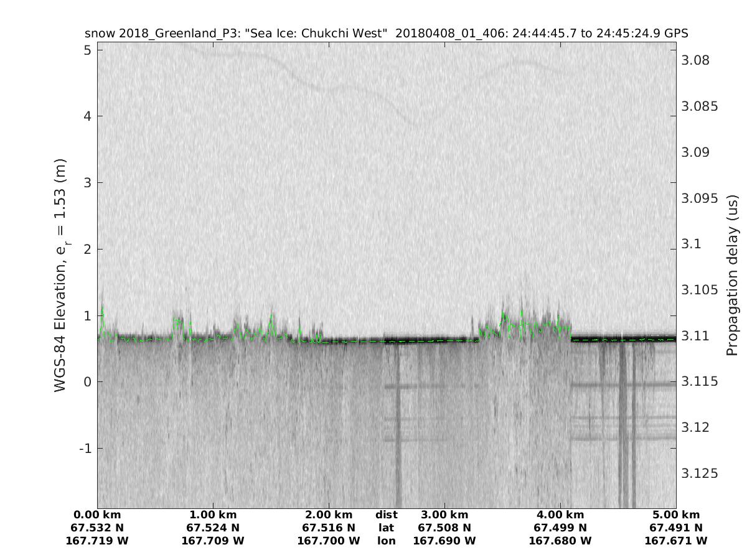747x560 pixels.
Task: Click the 5.00 km distance tick label
Action: point(676,515)
